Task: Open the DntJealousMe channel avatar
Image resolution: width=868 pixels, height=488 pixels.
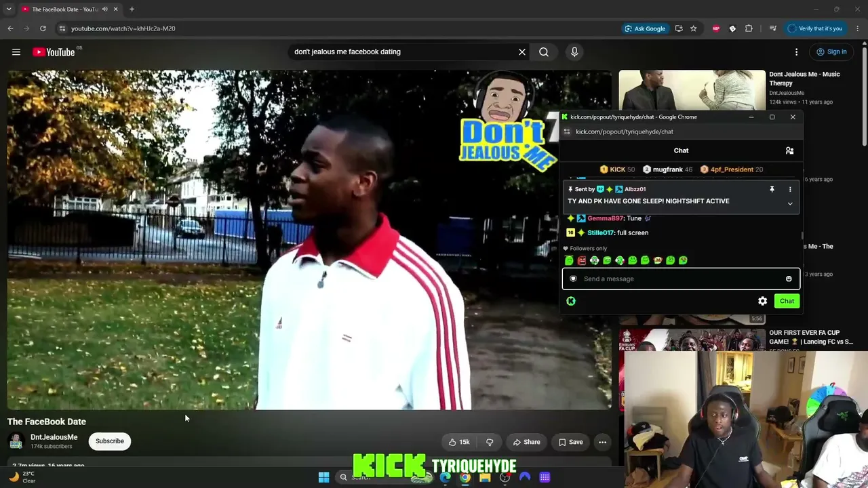Action: [16, 442]
